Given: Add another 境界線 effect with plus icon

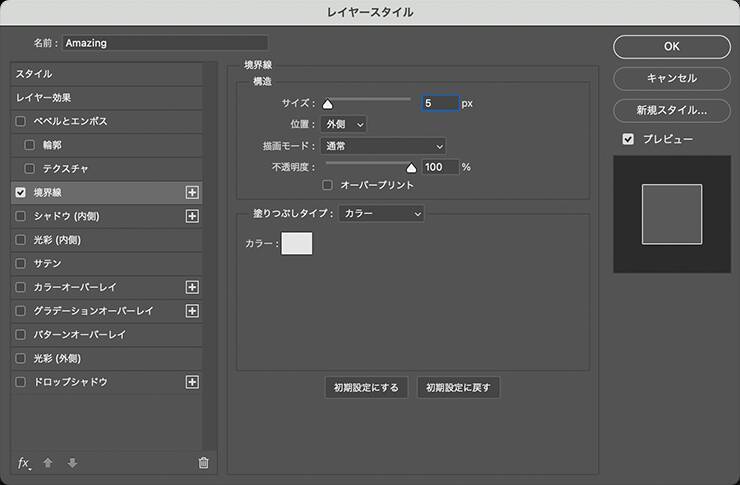Looking at the screenshot, I should 193,192.
